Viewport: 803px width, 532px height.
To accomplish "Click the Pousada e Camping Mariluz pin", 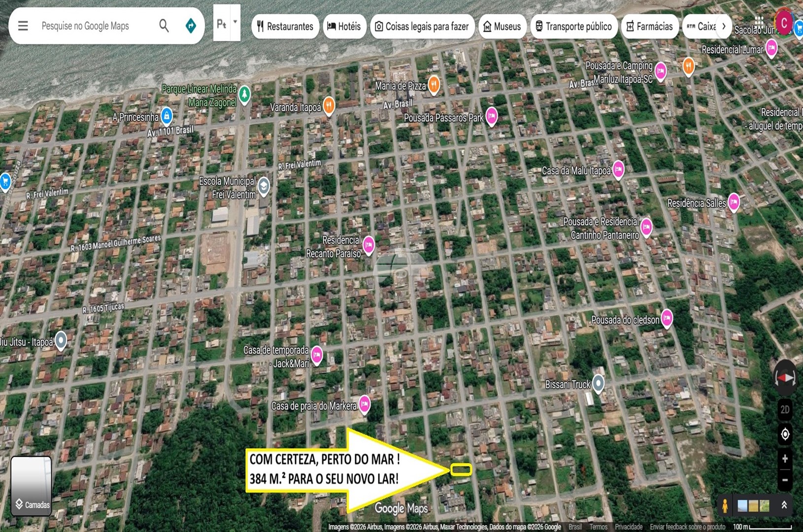I will (x=661, y=71).
